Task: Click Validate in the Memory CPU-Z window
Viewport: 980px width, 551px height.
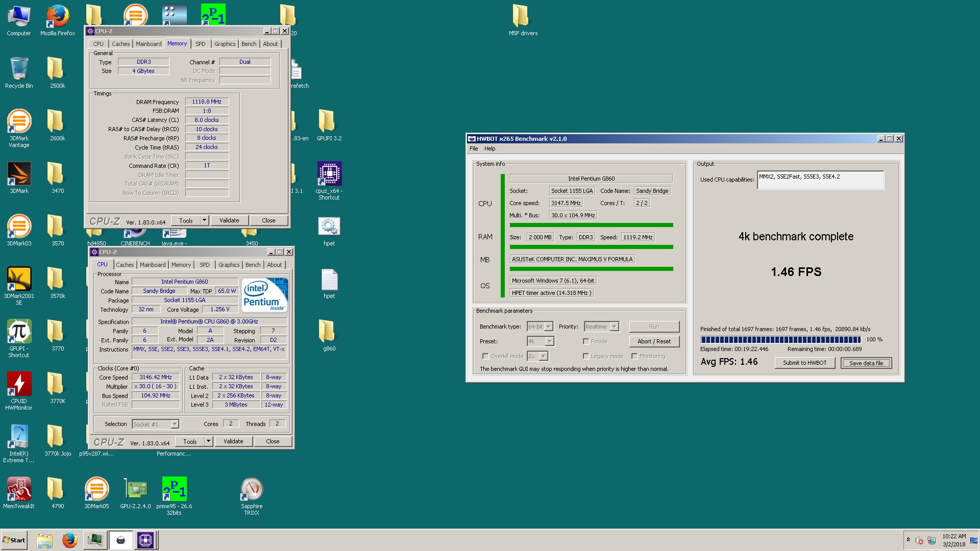Action: [x=229, y=220]
